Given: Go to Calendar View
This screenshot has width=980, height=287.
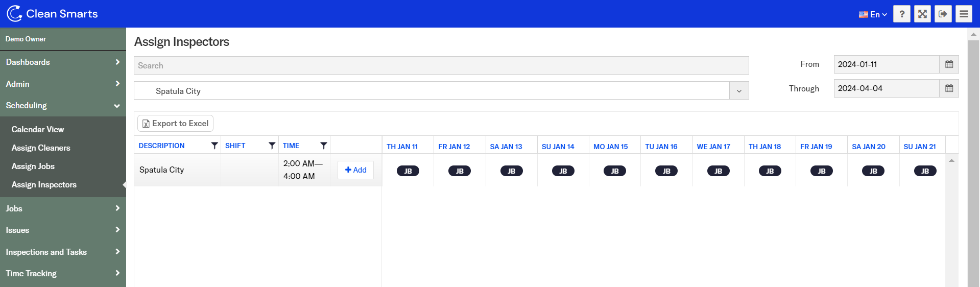Looking at the screenshot, I should point(38,130).
